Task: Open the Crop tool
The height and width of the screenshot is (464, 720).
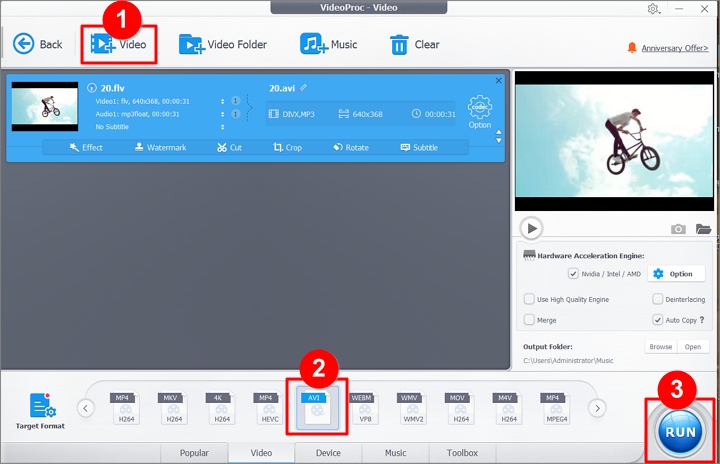Action: [x=287, y=147]
